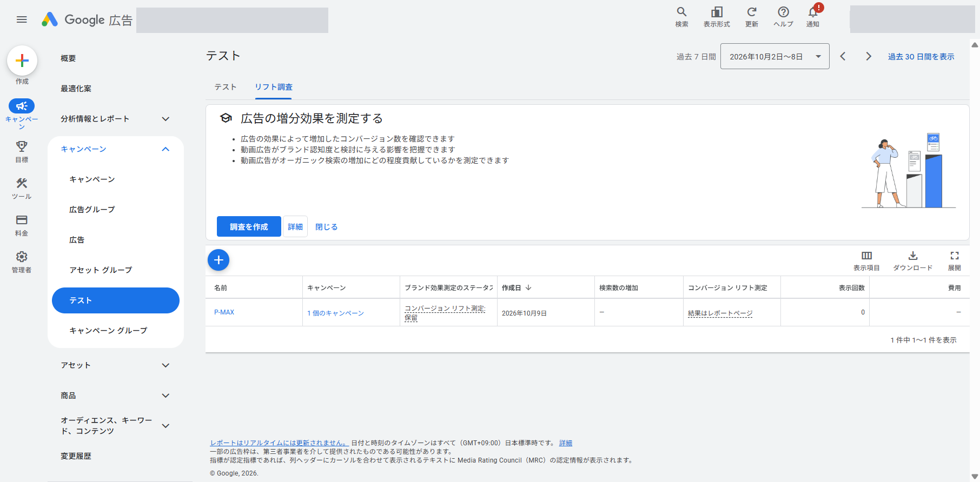This screenshot has width=980, height=482.
Task: Expand 分析情報とレポート section
Action: [x=166, y=119]
